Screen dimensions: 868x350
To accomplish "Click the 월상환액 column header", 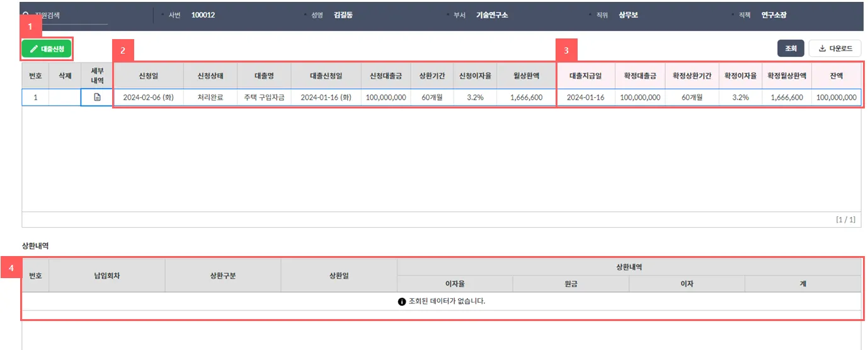I will coord(527,76).
